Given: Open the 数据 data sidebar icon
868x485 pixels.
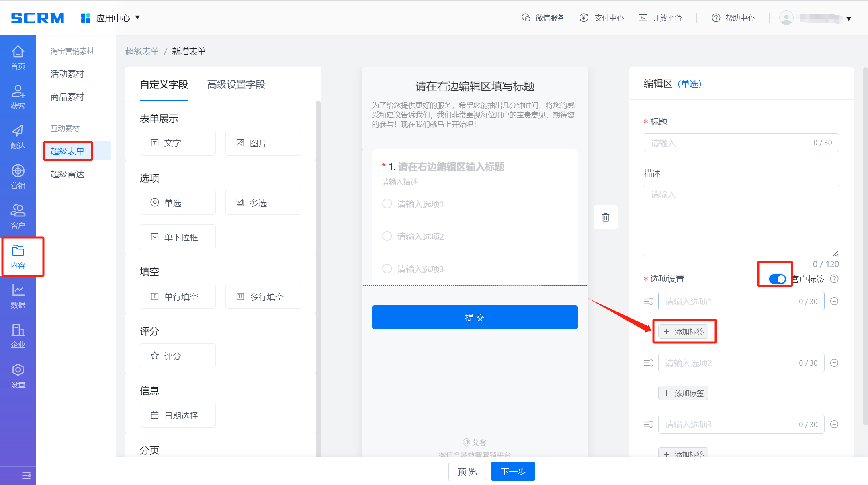Looking at the screenshot, I should 18,296.
